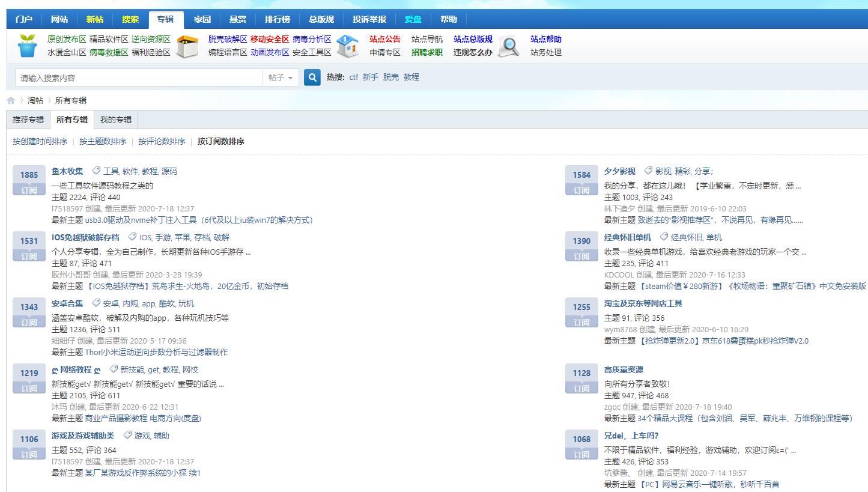868x492 pixels.
Task: Click the potted plant icon beside 原创发布区
Action: 26,46
